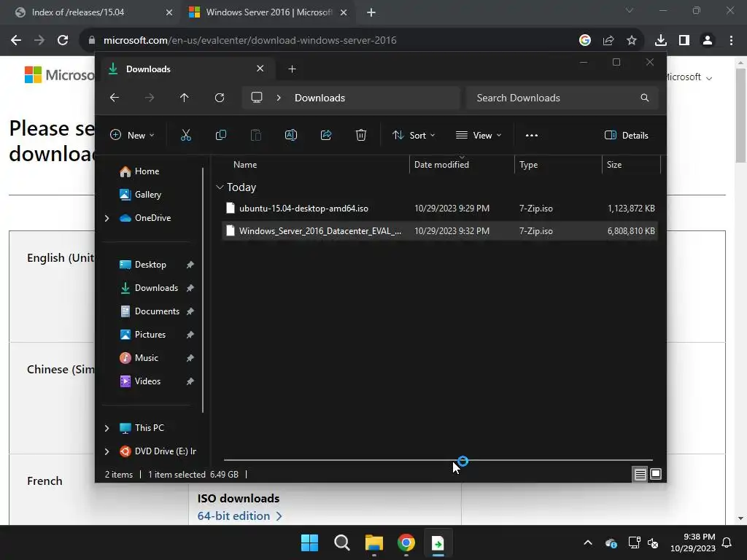Open Chrome downloads icon

[661, 41]
